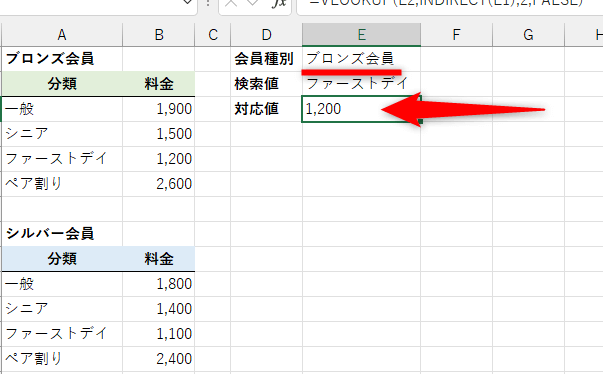This screenshot has height=374, width=603.
Task: Select the 1,200 result cell in column E
Action: tap(361, 109)
